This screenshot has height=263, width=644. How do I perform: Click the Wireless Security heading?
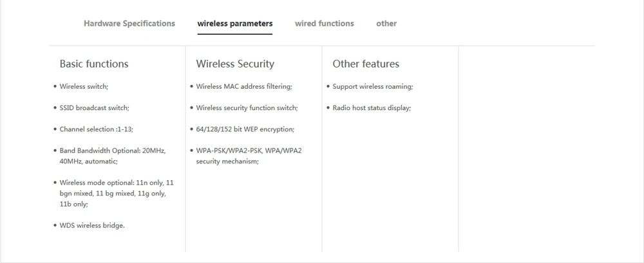point(235,64)
